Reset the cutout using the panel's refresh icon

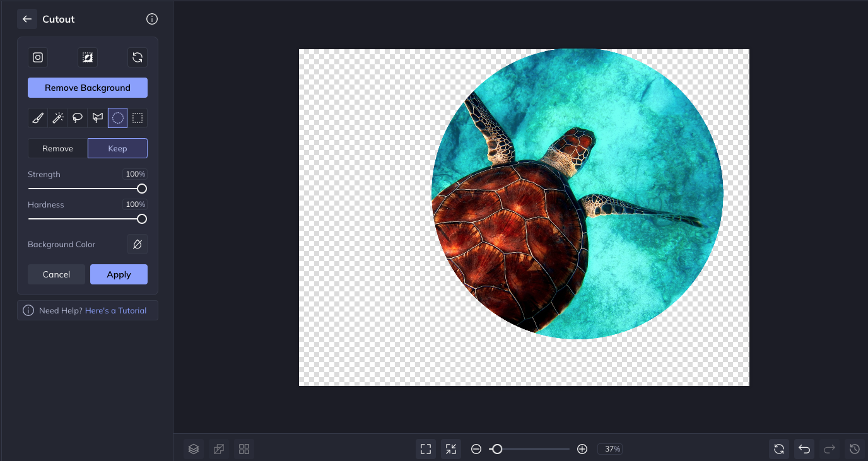(138, 57)
